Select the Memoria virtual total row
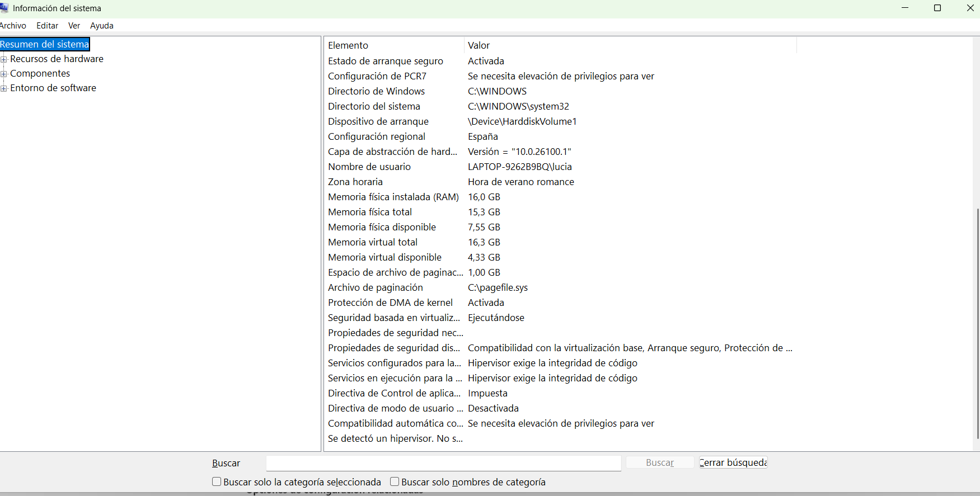Screen dimensions: 980x496 pyautogui.click(x=560, y=242)
